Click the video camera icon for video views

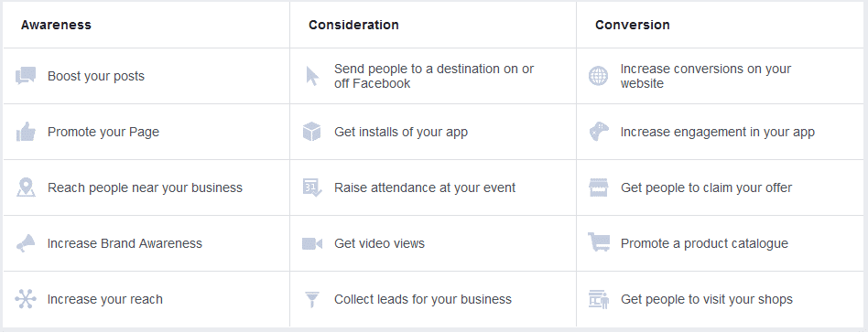(312, 243)
